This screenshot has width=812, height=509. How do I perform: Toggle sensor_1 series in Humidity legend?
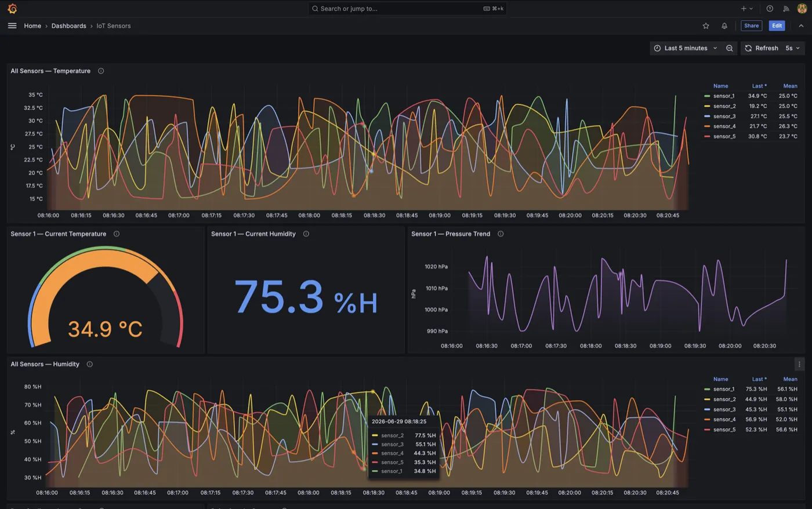(x=724, y=389)
